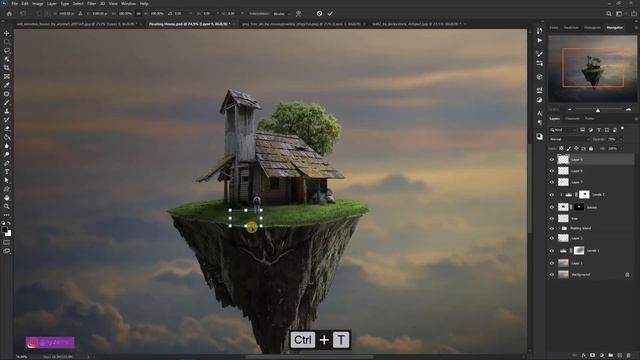
Task: Select the Hand tool
Action: 7,198
